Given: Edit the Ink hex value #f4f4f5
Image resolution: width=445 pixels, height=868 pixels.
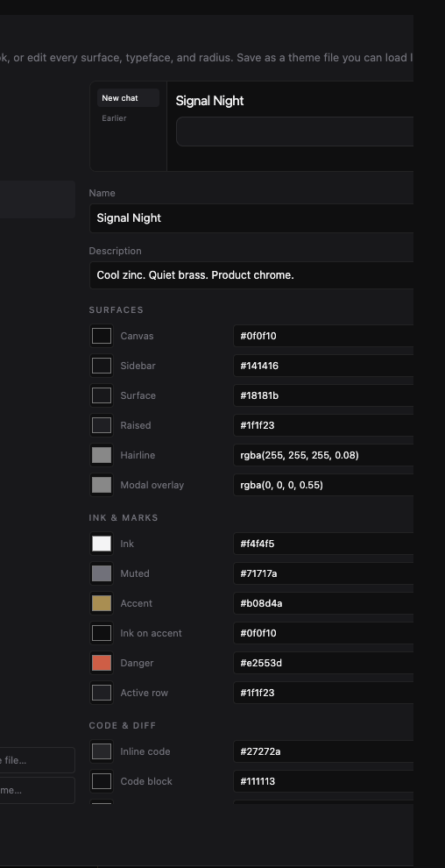Looking at the screenshot, I should pyautogui.click(x=323, y=544).
